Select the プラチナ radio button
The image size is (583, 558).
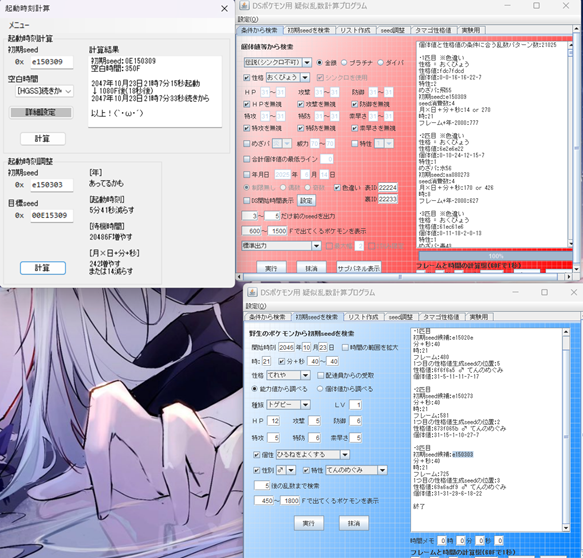(x=344, y=63)
